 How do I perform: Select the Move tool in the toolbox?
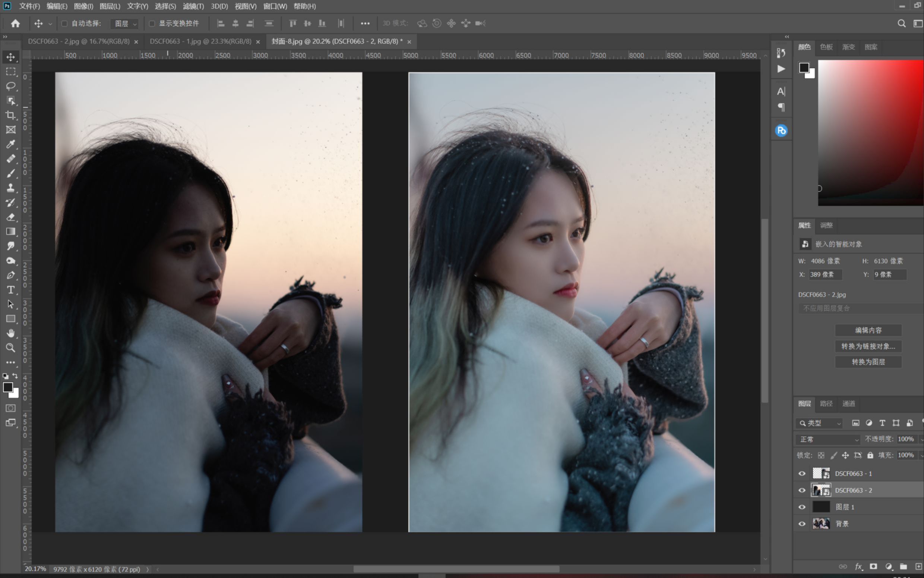click(x=11, y=57)
